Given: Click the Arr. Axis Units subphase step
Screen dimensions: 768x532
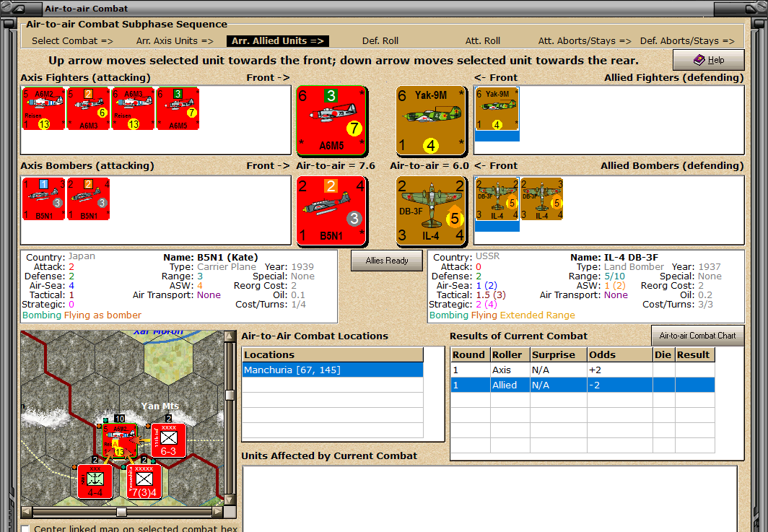Looking at the screenshot, I should (x=175, y=41).
